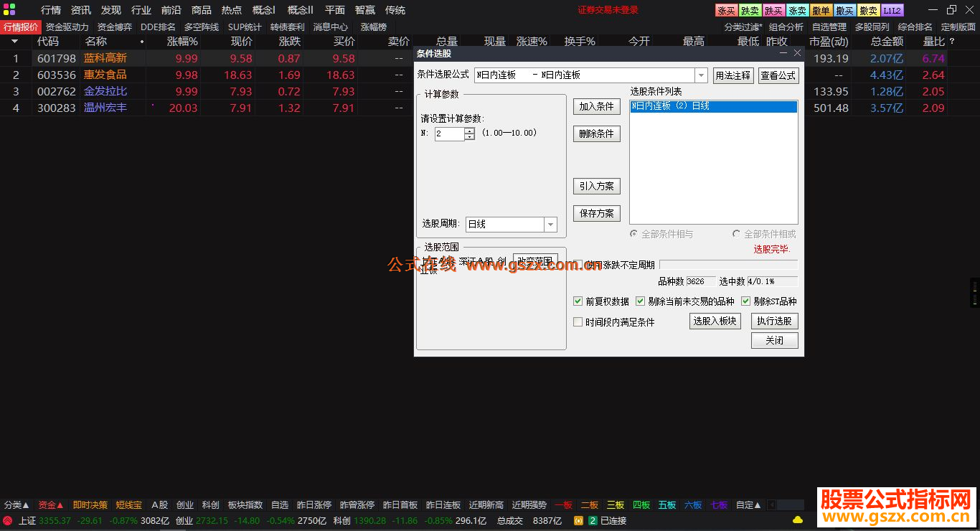The width and height of the screenshot is (980, 531).
Task: Click the 关闭 button in the dialog
Action: tap(775, 341)
